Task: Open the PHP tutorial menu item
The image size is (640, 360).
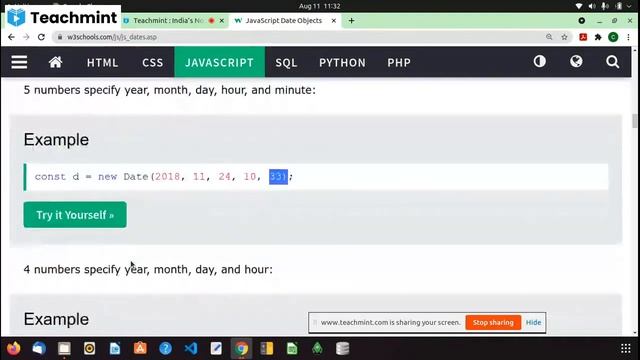Action: 399,62
